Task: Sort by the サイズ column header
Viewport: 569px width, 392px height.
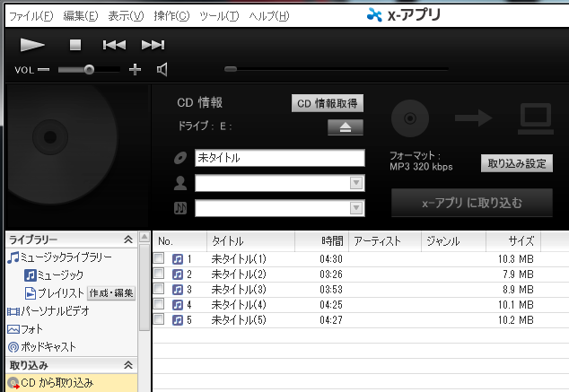Action: click(513, 241)
